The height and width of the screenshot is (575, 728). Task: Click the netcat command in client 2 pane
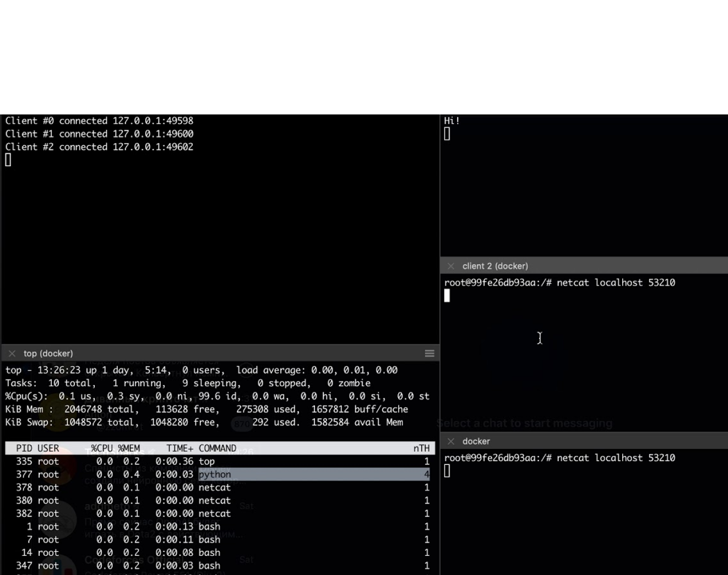[x=616, y=283]
